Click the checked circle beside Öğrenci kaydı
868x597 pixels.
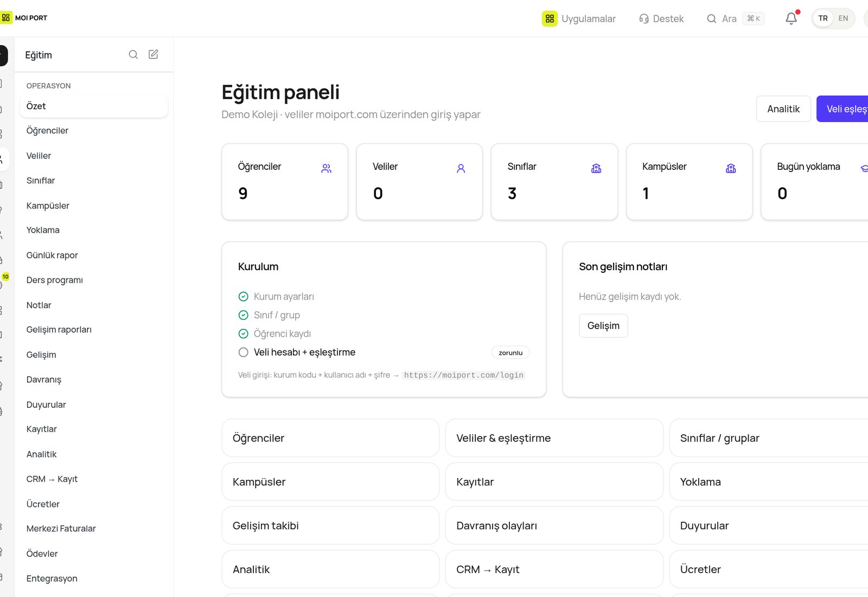[x=244, y=333]
